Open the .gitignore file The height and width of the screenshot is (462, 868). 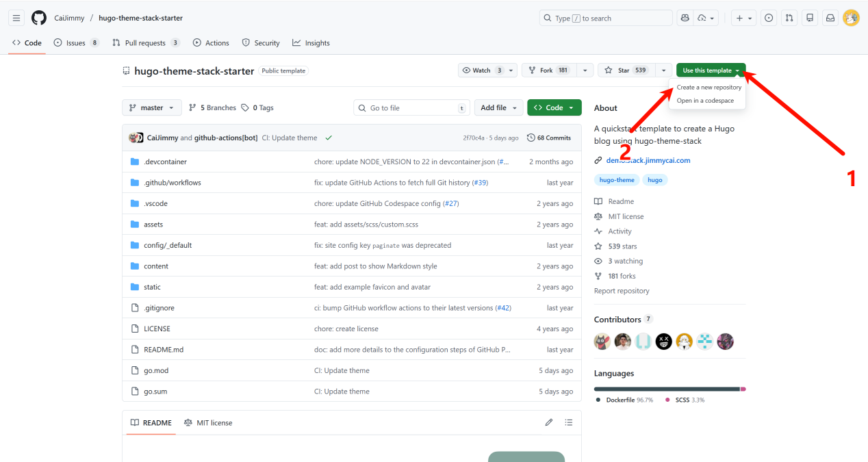[x=159, y=308]
